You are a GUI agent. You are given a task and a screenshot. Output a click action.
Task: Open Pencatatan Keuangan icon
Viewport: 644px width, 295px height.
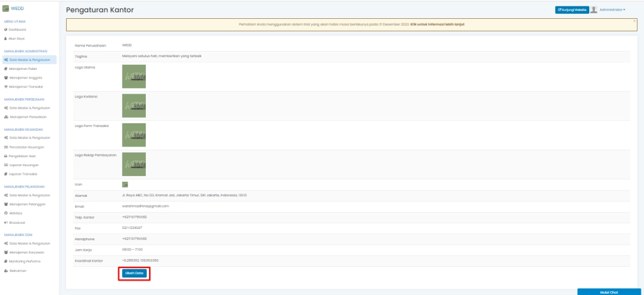point(6,147)
